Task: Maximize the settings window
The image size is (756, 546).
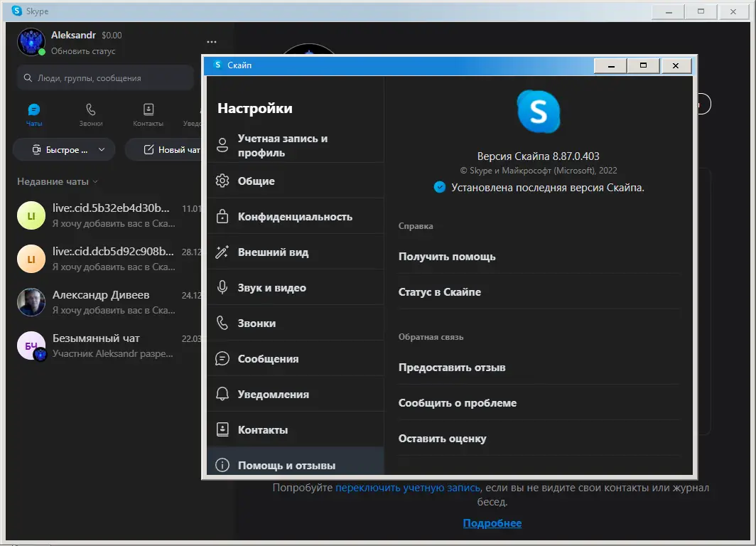Action: point(643,65)
